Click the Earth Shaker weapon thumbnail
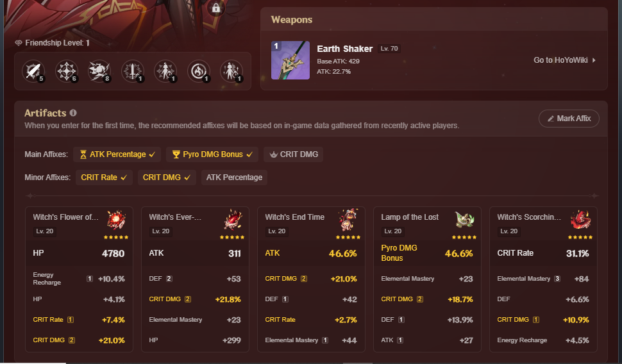Image resolution: width=622 pixels, height=364 pixels. (290, 60)
